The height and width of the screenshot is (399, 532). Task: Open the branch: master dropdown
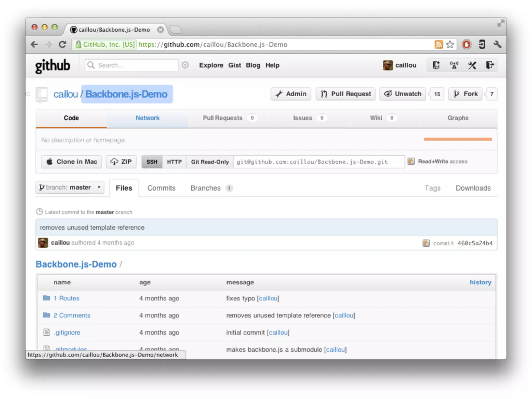pos(70,187)
